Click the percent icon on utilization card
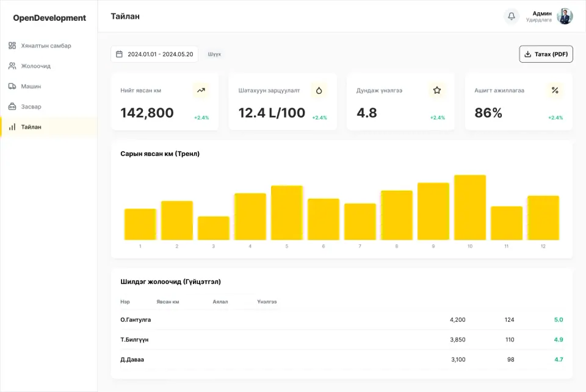 [555, 90]
